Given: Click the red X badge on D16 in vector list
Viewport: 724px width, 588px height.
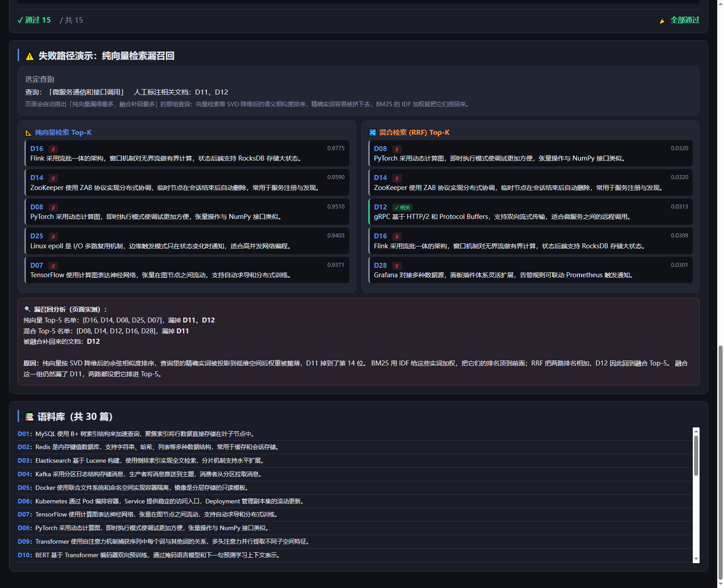Looking at the screenshot, I should tap(53, 149).
